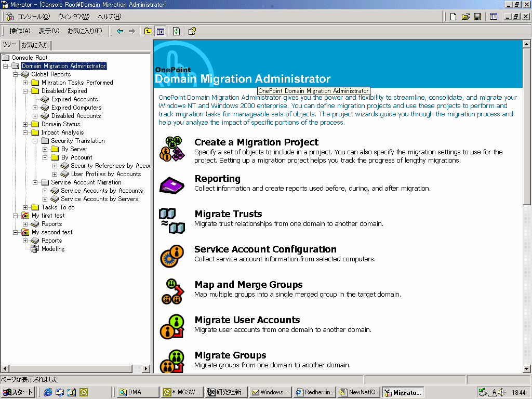The image size is (532, 399).
Task: Open Internet Explorer from quick launch
Action: 48,392
